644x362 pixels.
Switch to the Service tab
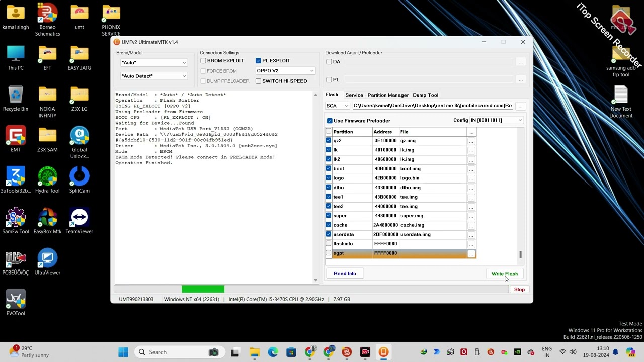pos(354,95)
